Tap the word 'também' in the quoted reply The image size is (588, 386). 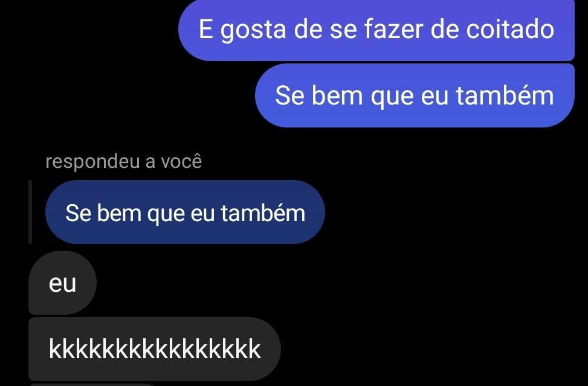coord(263,213)
